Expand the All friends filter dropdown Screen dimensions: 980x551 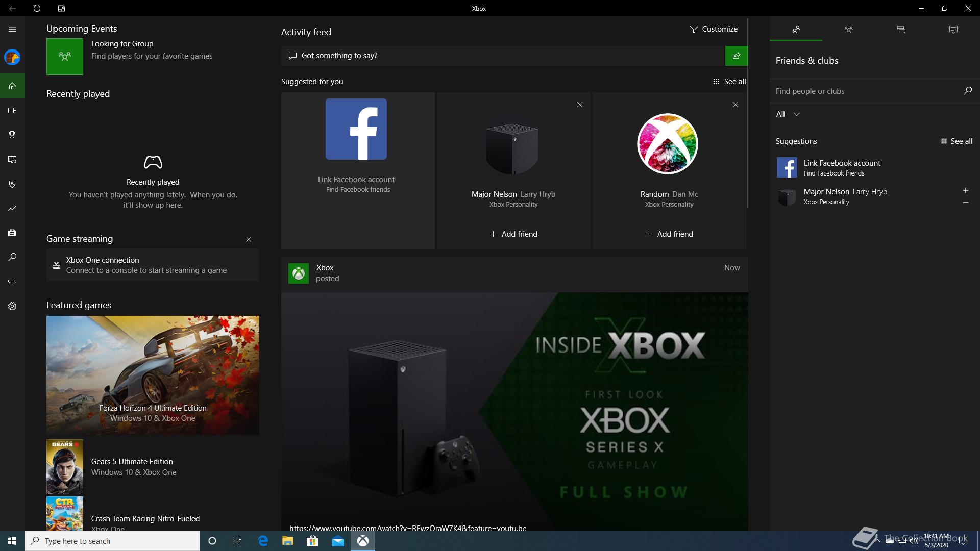[x=788, y=114]
